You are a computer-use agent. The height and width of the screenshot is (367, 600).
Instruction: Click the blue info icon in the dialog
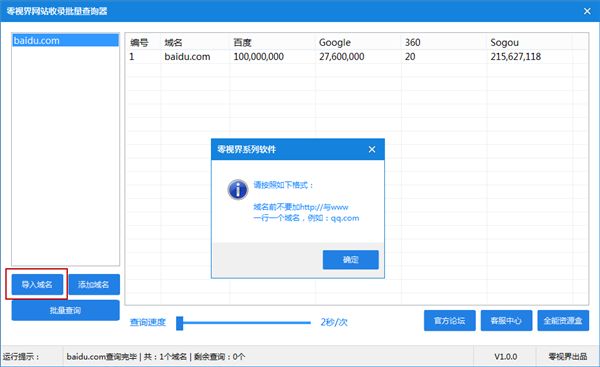[238, 189]
